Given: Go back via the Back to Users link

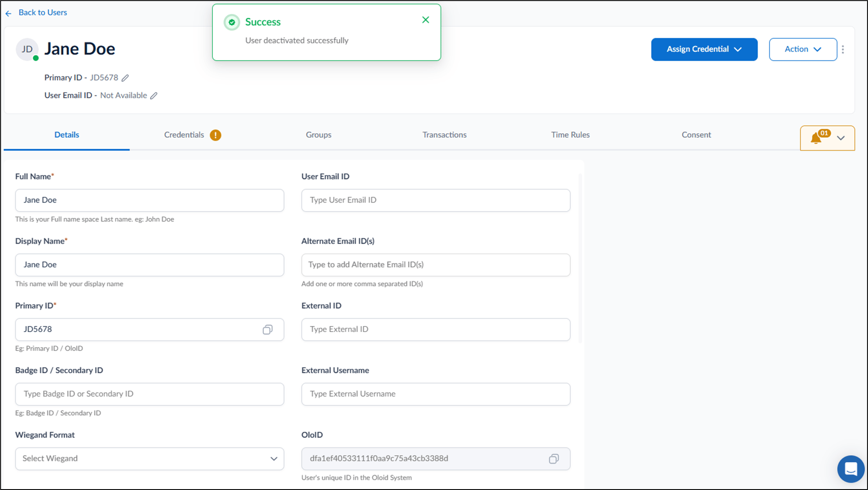Looking at the screenshot, I should point(43,13).
